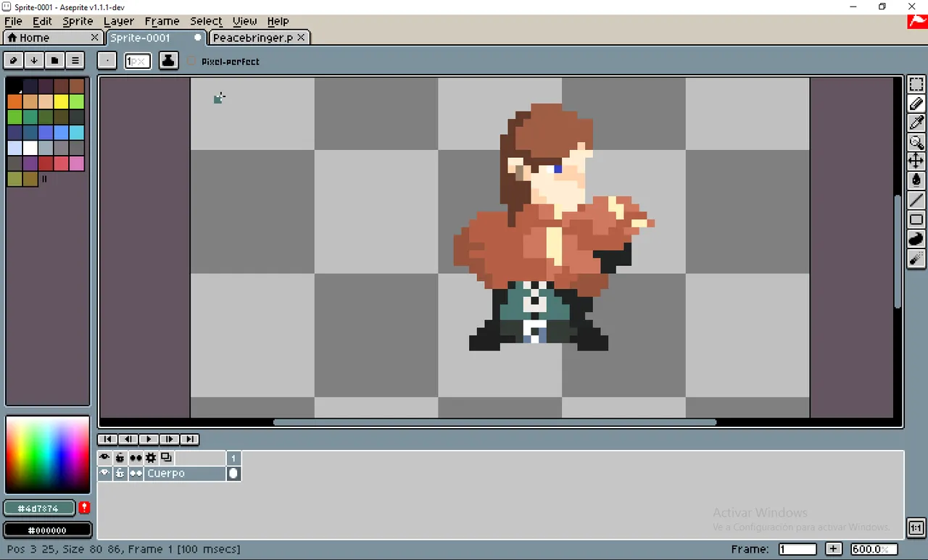Select the Rectangle shape tool
The width and height of the screenshot is (928, 560).
916,219
